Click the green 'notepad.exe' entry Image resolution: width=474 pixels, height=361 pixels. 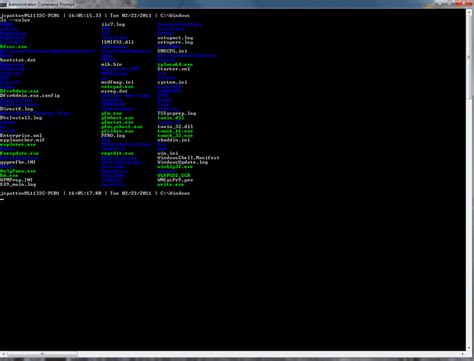[x=117, y=87]
